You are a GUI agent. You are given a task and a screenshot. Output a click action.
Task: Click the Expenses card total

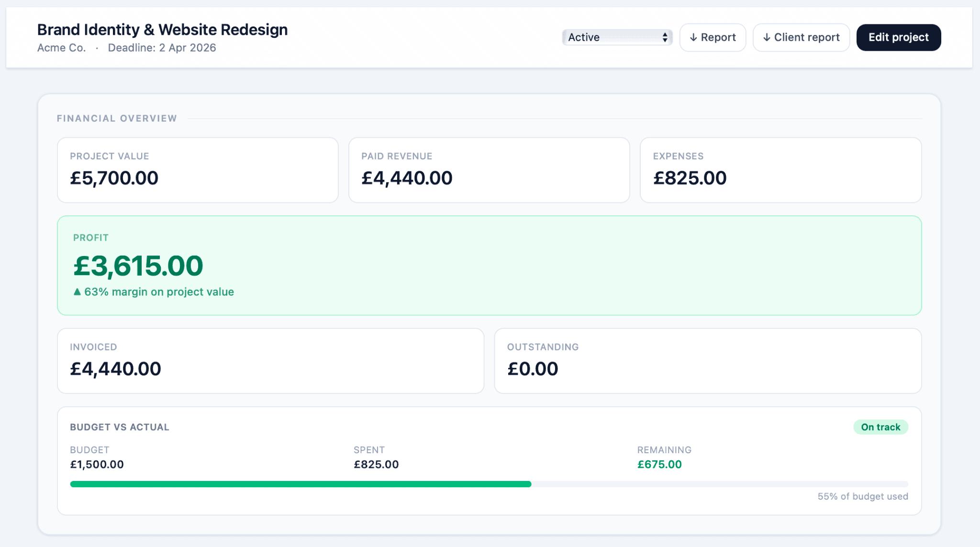689,178
